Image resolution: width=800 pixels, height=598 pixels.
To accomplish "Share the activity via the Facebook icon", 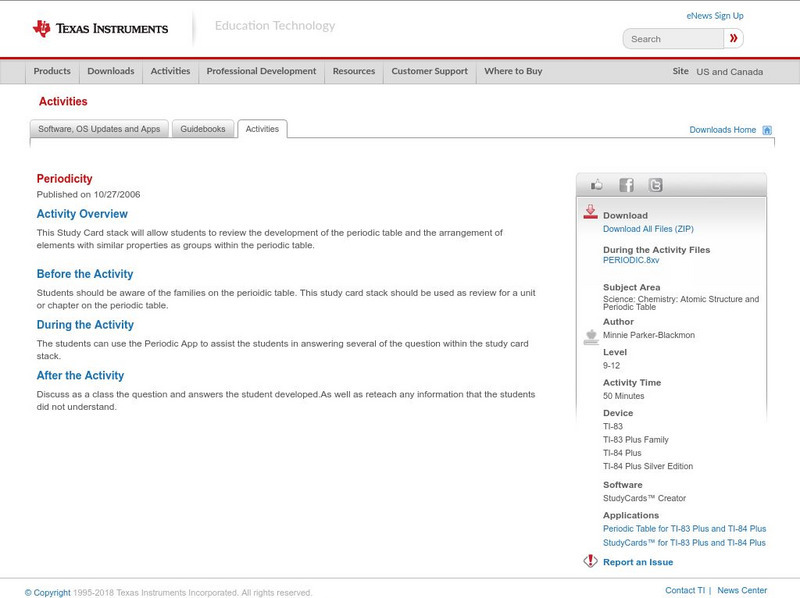I will click(626, 184).
